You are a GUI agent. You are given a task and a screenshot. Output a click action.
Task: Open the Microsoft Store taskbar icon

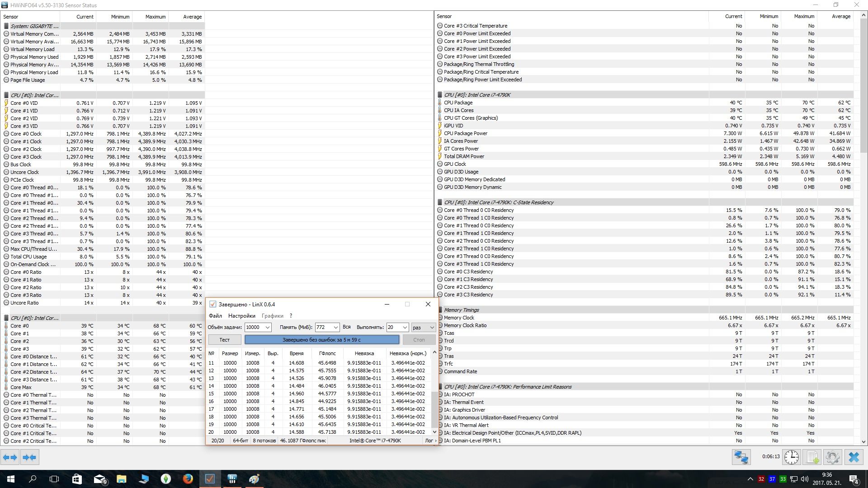coord(77,479)
